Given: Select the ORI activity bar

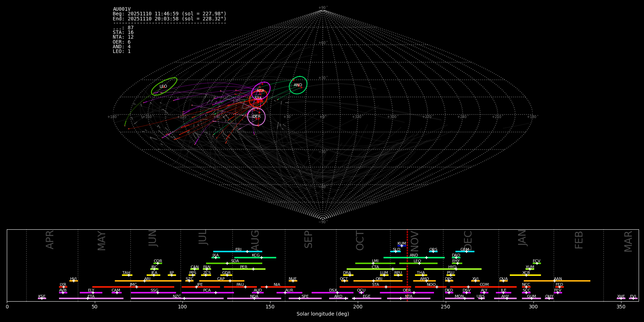Looking at the screenshot, I should coord(377,281).
